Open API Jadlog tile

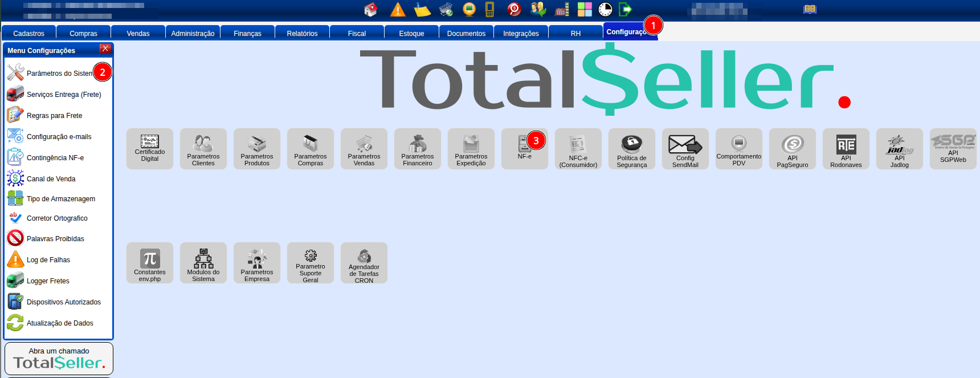[x=900, y=149]
